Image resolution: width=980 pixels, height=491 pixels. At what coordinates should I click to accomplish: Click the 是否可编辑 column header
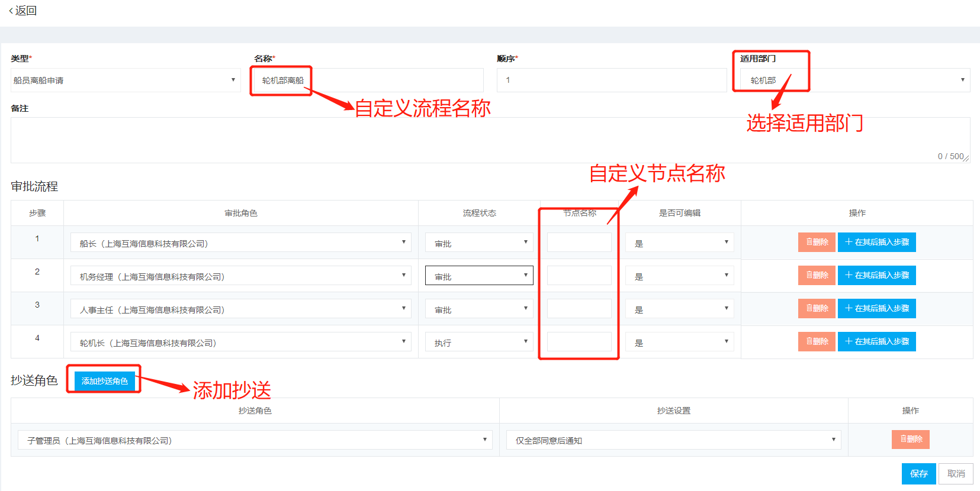pyautogui.click(x=680, y=213)
